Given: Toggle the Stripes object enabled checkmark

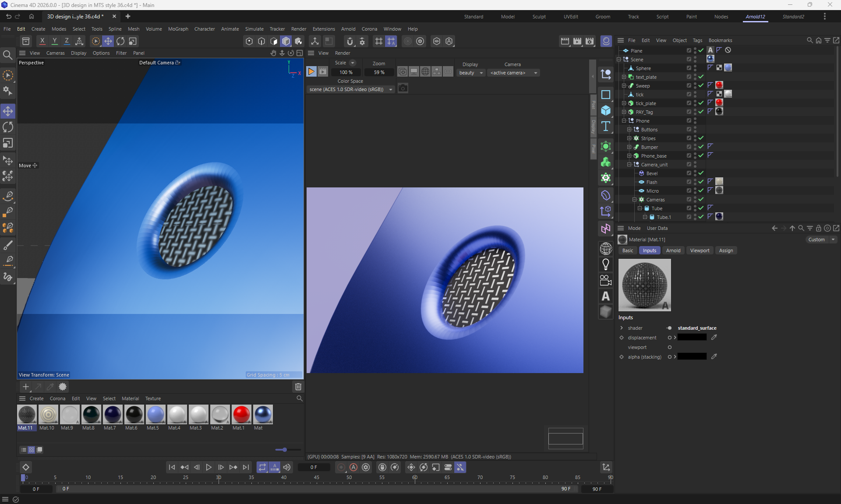Looking at the screenshot, I should click(x=701, y=138).
